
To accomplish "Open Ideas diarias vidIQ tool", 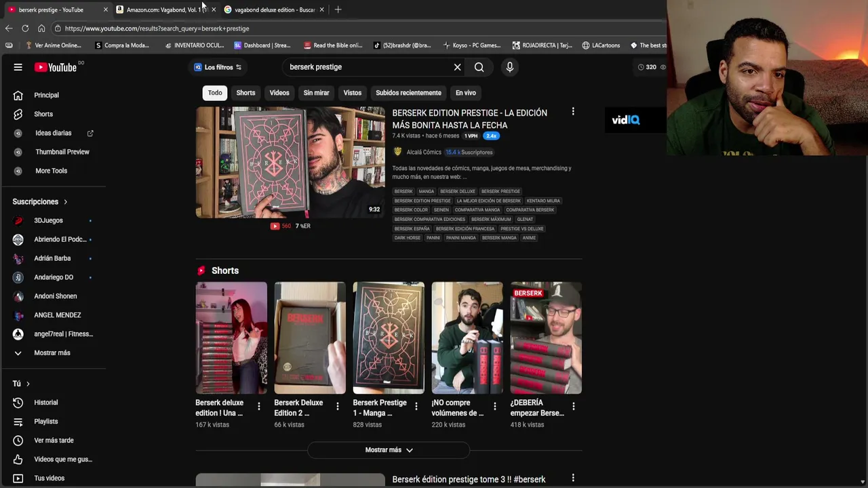I will pyautogui.click(x=53, y=133).
